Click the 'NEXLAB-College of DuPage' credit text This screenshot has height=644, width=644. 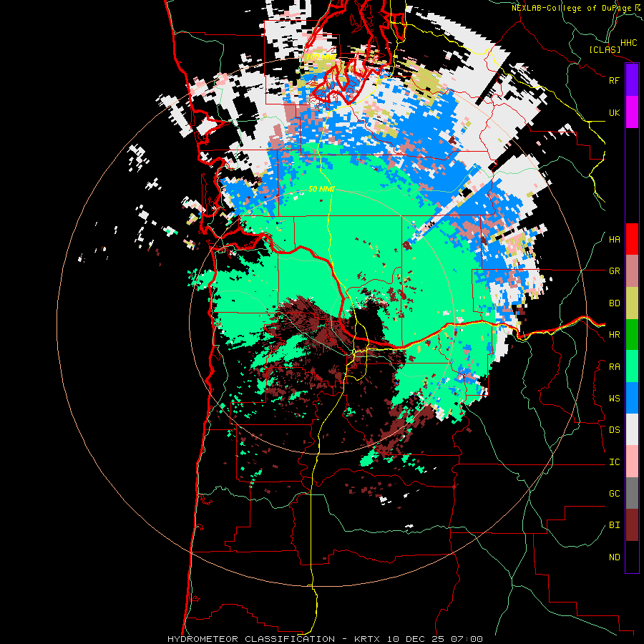(x=572, y=8)
